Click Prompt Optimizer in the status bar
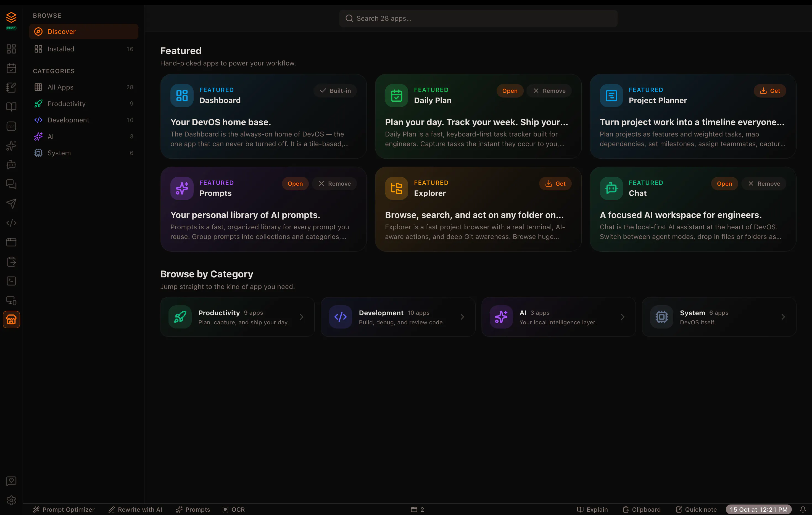Image resolution: width=812 pixels, height=515 pixels. (x=64, y=509)
